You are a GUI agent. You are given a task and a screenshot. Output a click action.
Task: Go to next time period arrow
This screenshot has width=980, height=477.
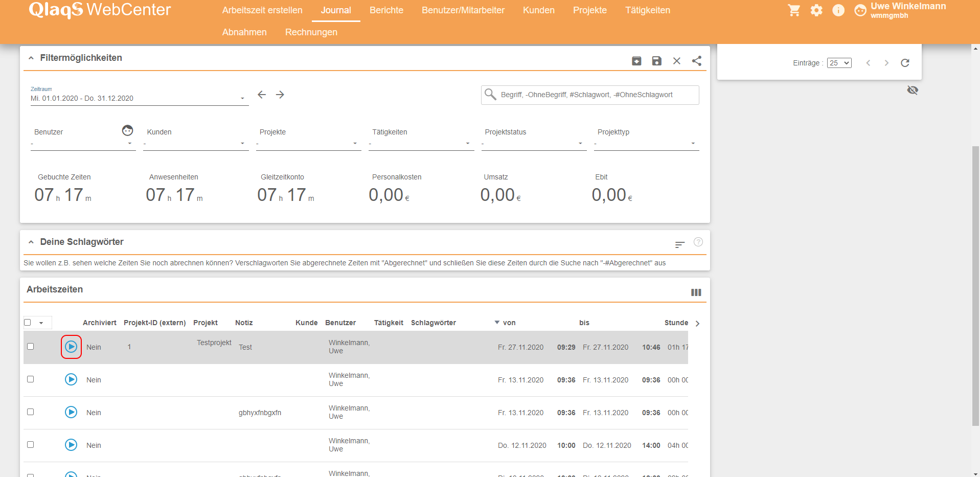(280, 95)
